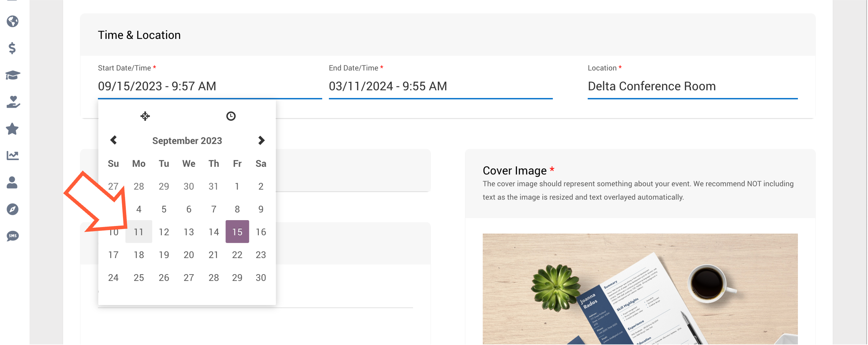Select September 11 in calendar
Image resolution: width=868 pixels, height=345 pixels.
pyautogui.click(x=139, y=232)
